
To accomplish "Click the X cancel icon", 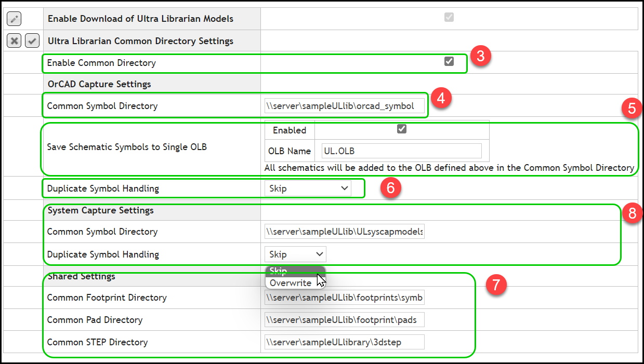I will coord(14,41).
